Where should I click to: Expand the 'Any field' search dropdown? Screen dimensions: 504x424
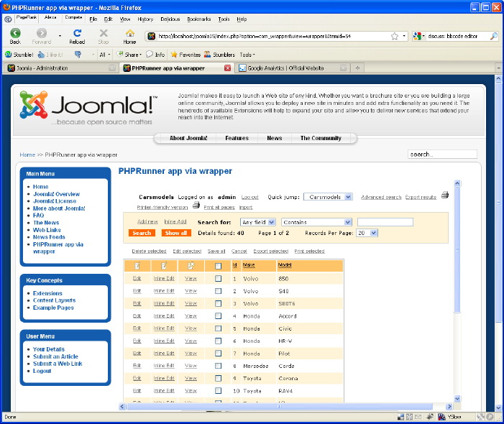(x=258, y=222)
